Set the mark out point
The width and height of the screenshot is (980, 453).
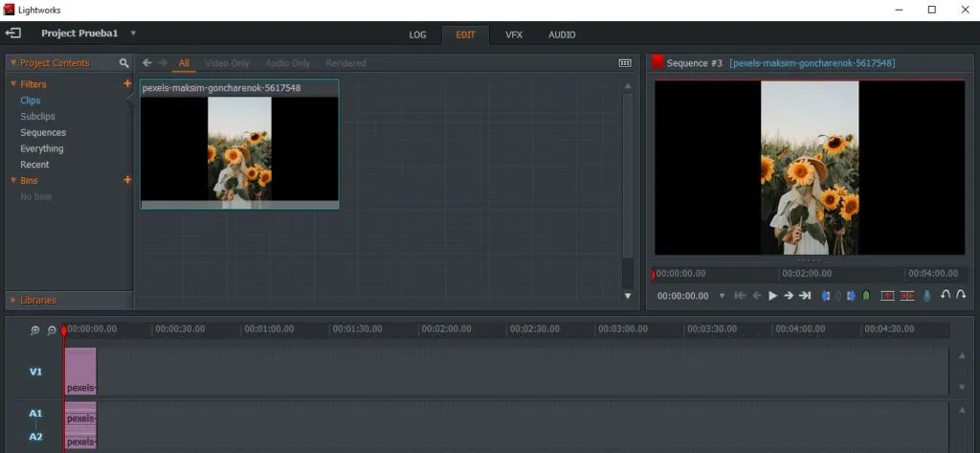point(851,296)
